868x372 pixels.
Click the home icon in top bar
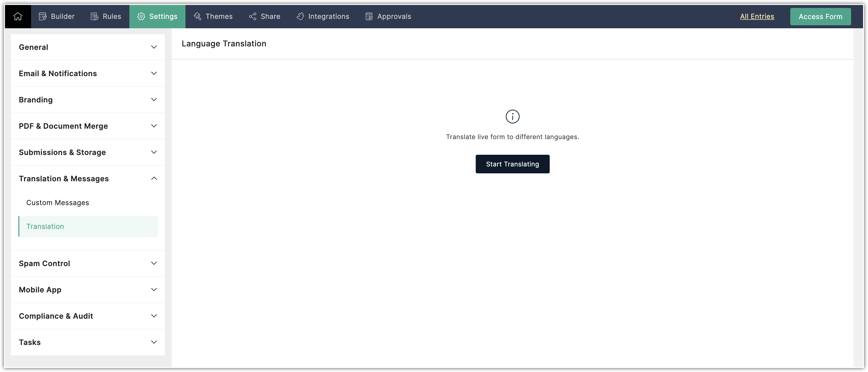[18, 16]
